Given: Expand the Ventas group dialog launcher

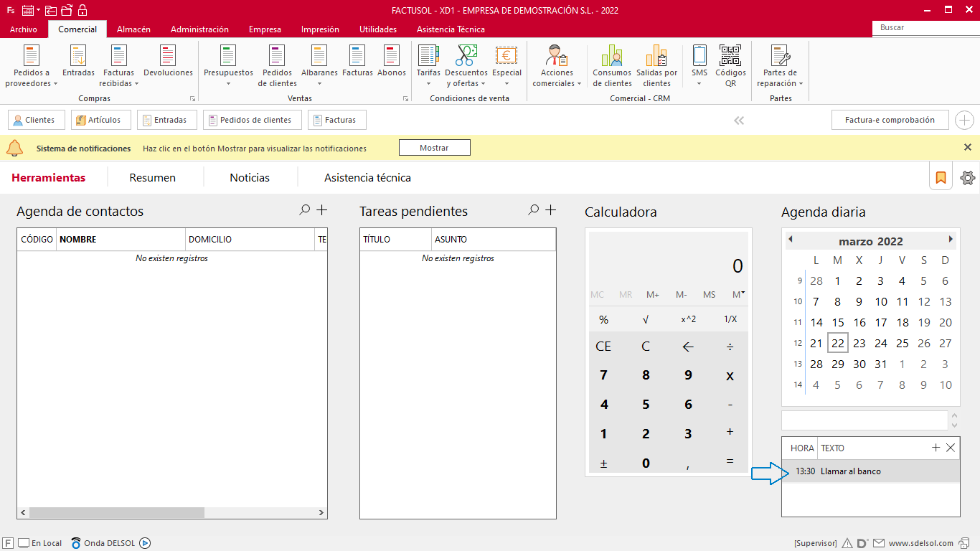Looking at the screenshot, I should (406, 99).
